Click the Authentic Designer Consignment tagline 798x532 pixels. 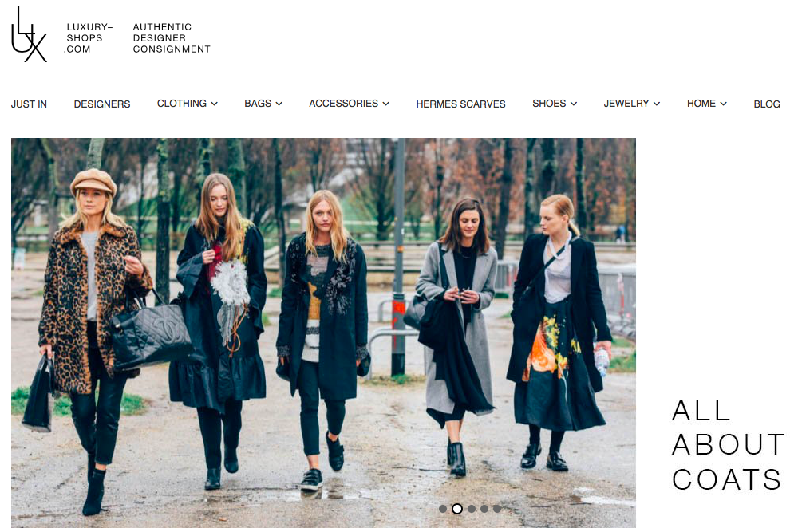(x=172, y=38)
